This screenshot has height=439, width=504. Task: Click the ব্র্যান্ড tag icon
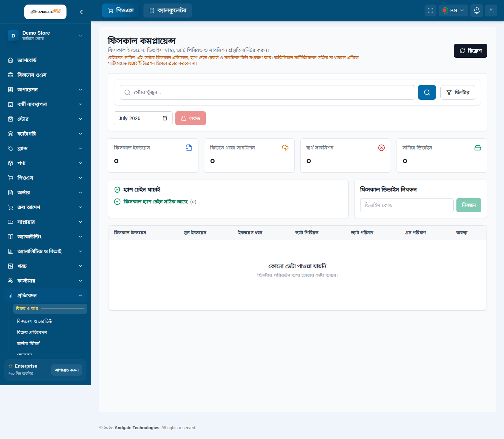tap(10, 148)
